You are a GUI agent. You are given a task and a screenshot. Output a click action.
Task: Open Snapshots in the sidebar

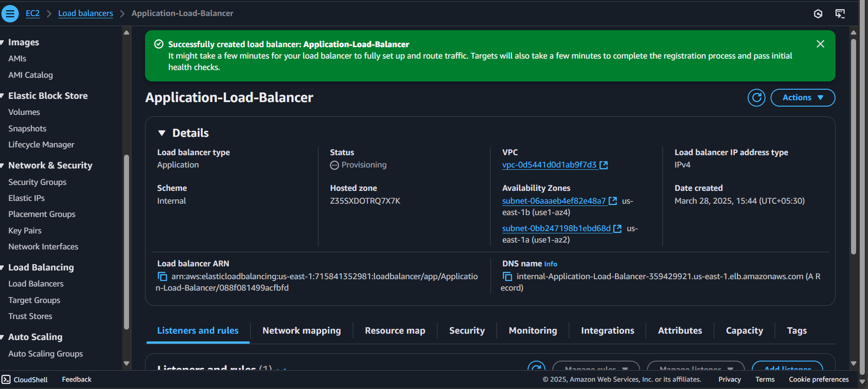(27, 129)
